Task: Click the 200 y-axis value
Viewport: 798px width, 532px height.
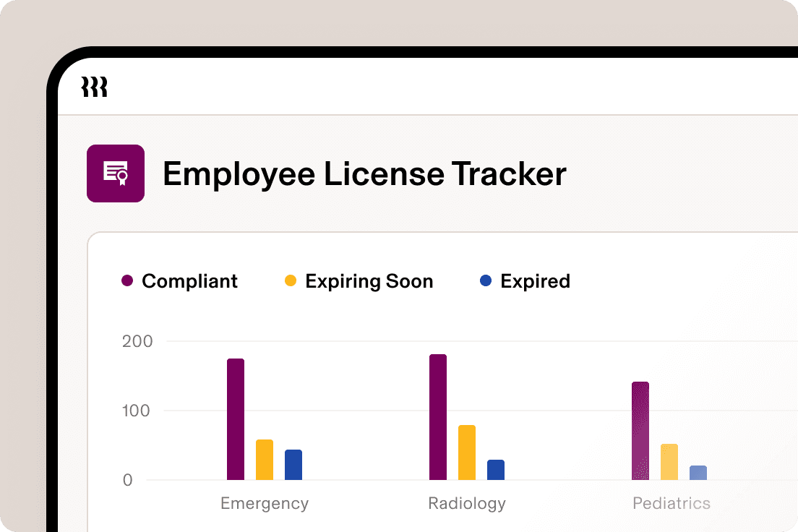Action: pyautogui.click(x=137, y=341)
